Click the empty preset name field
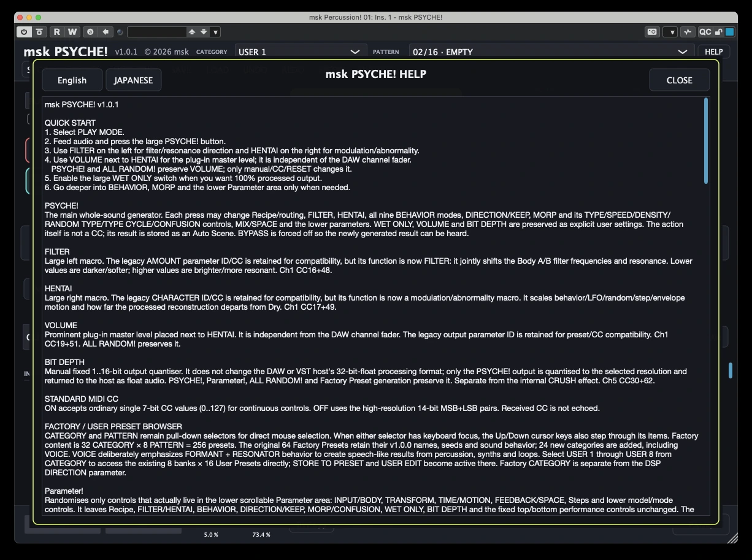 pyautogui.click(x=156, y=32)
